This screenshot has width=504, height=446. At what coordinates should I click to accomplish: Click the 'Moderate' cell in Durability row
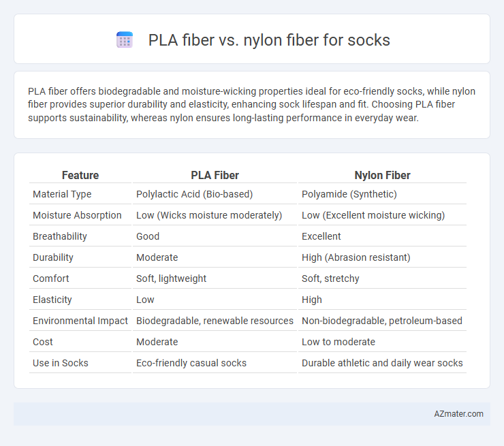coord(157,257)
